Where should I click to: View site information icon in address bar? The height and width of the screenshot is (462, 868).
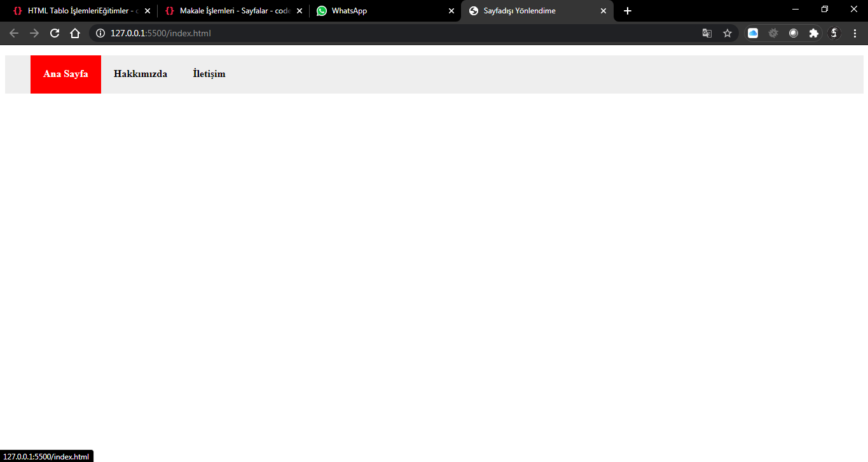point(100,33)
